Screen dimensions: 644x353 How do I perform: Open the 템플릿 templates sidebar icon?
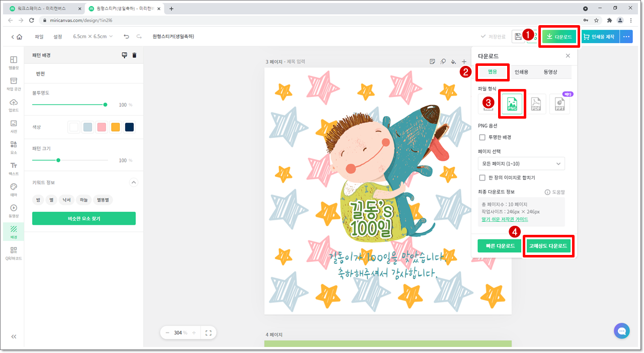click(x=14, y=62)
